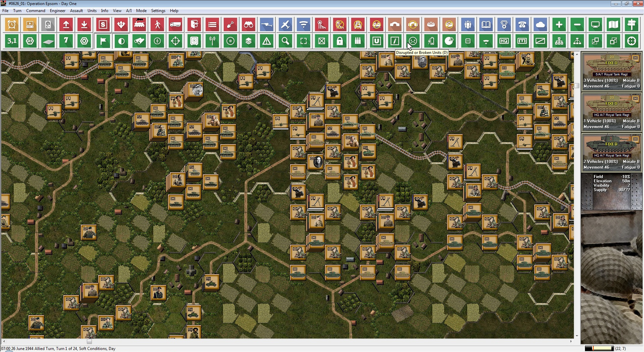Click the red downward arrow icon
This screenshot has height=352, width=644.
coord(84,24)
